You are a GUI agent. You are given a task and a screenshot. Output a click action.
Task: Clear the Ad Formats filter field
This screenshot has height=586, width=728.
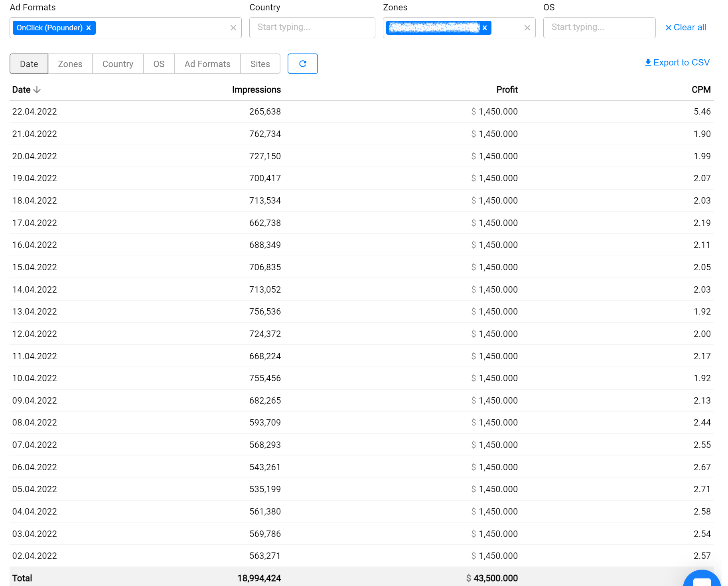coord(233,28)
